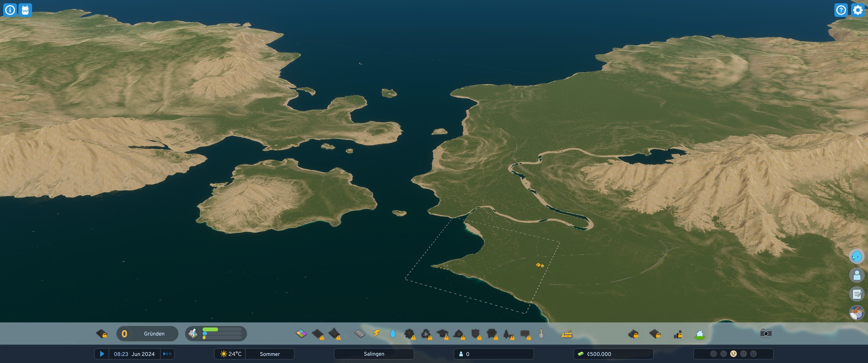
Task: Click the locked progression icon left of Gründen
Action: click(101, 333)
